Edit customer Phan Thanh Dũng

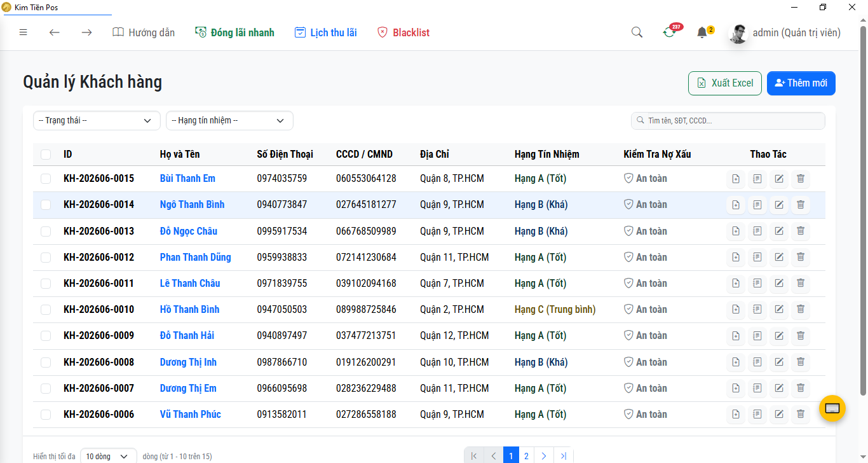point(779,257)
